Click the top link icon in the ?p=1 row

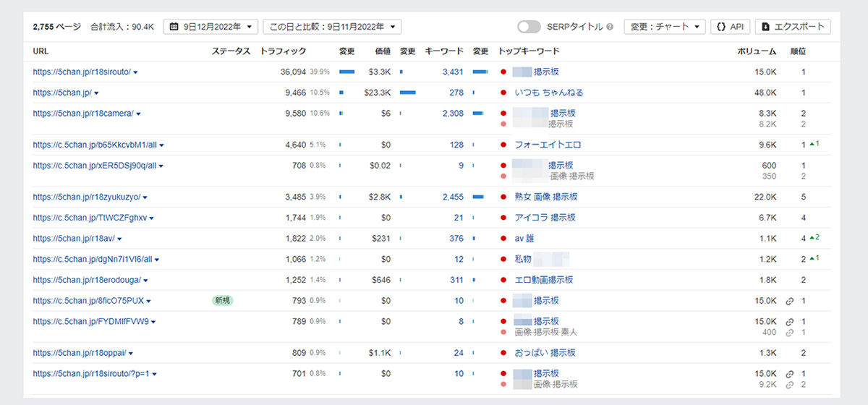point(790,374)
